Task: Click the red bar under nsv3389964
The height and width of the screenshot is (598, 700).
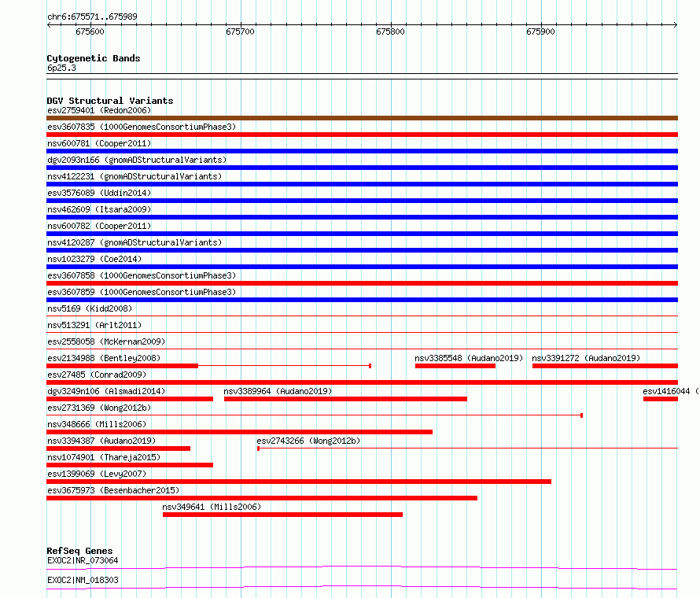Action: coord(345,399)
